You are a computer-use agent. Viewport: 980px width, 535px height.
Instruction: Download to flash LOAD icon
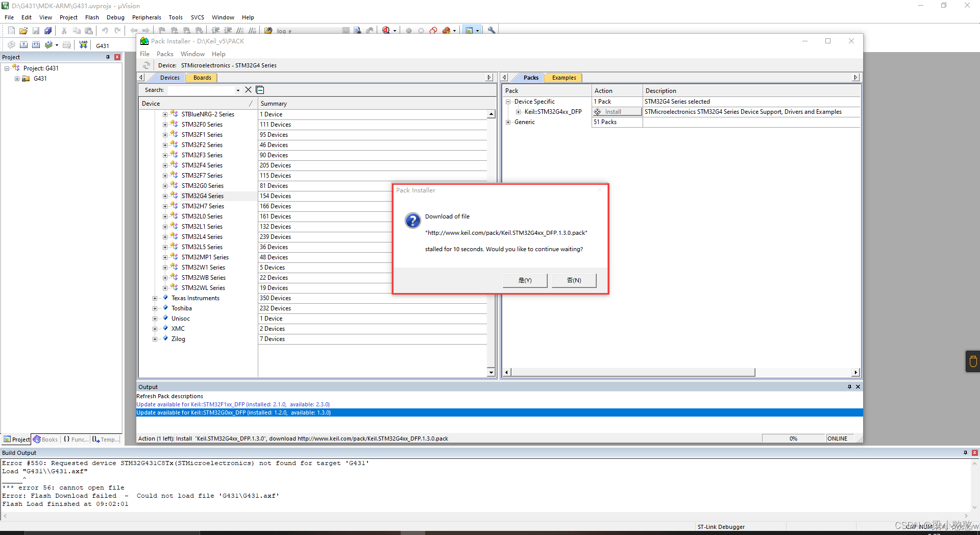[x=83, y=45]
